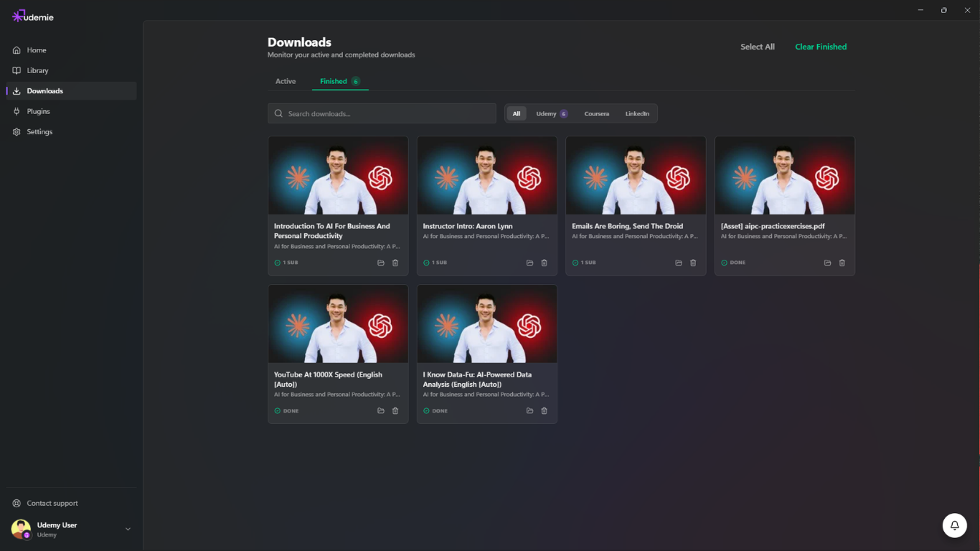Click title "Emails Are Boring, Send The Droid"
This screenshot has height=551, width=980.
(x=628, y=226)
